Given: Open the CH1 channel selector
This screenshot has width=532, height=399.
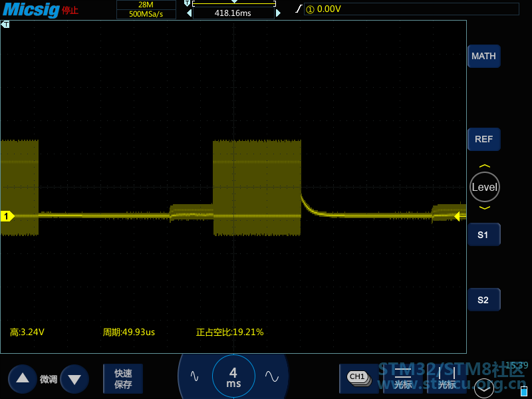Looking at the screenshot, I should click(x=359, y=378).
